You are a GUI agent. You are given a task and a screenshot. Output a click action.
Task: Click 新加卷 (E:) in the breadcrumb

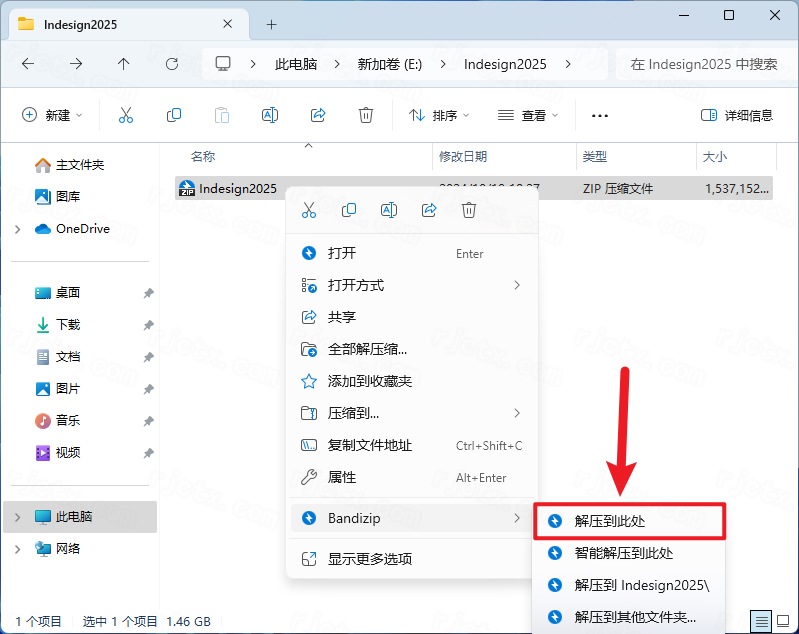pos(390,64)
